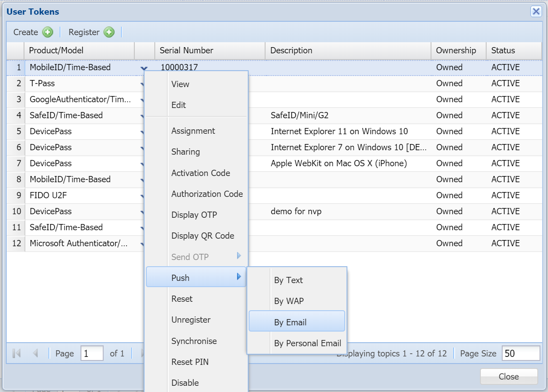Click the page number input box
548x392 pixels.
(x=92, y=353)
